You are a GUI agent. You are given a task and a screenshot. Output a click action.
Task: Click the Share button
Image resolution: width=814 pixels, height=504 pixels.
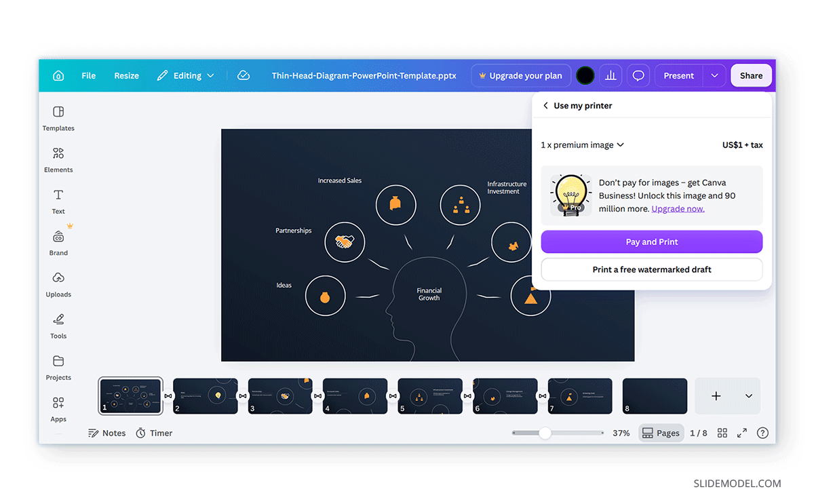[751, 76]
